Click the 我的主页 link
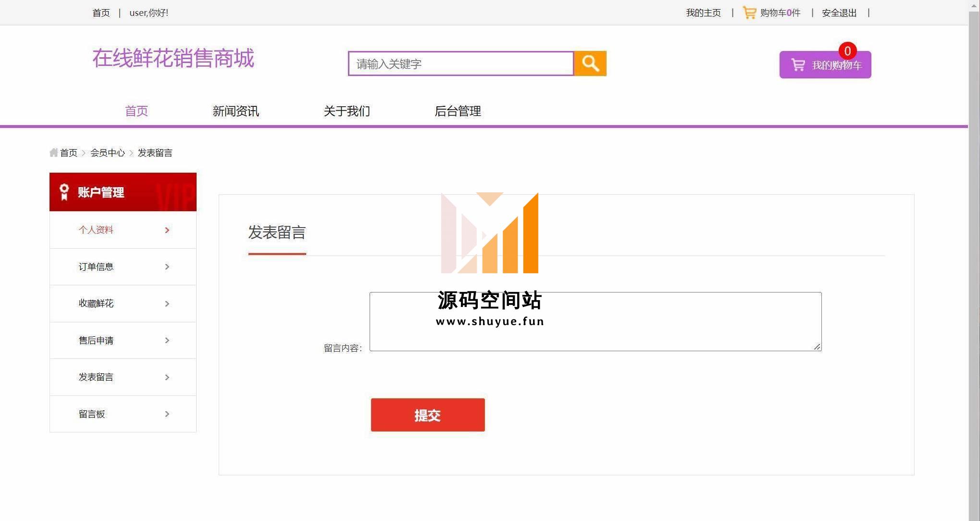This screenshot has height=521, width=980. coord(703,13)
